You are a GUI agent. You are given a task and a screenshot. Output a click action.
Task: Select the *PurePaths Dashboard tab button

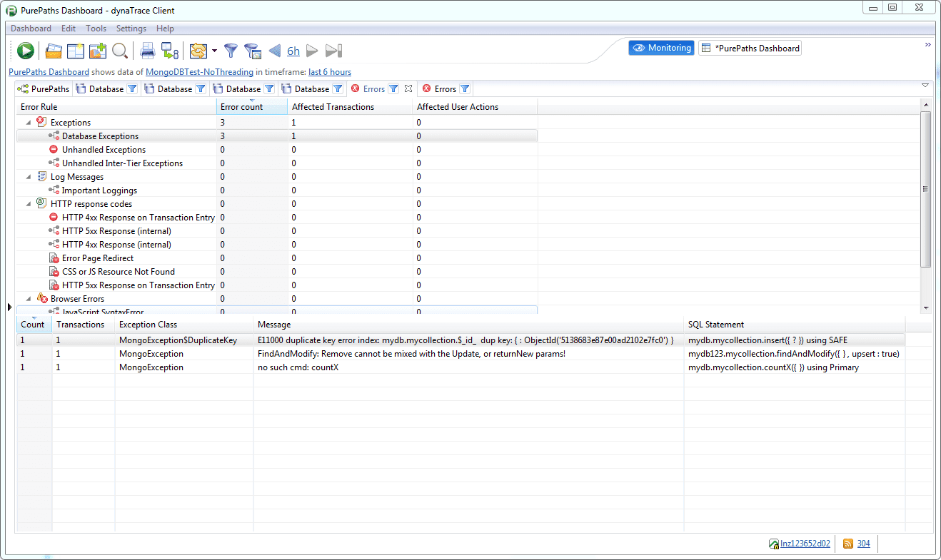tap(750, 48)
